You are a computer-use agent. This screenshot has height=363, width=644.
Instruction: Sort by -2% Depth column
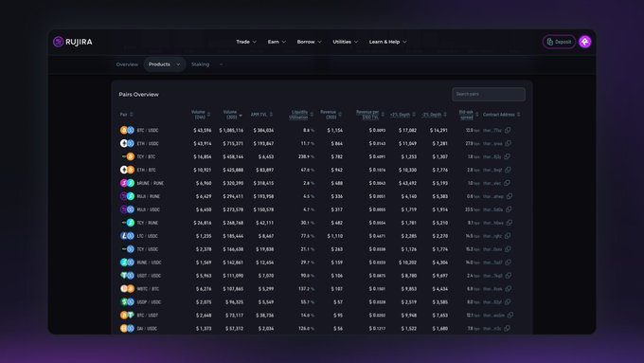(434, 115)
